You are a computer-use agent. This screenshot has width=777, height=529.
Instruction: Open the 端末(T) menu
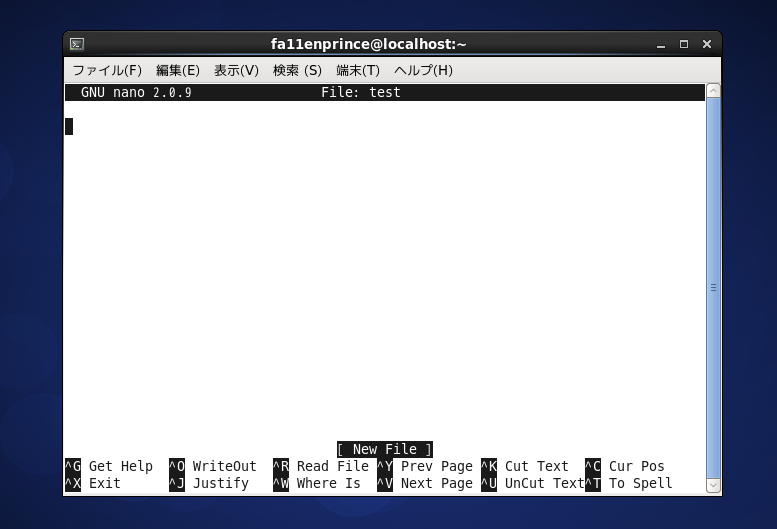pos(358,70)
